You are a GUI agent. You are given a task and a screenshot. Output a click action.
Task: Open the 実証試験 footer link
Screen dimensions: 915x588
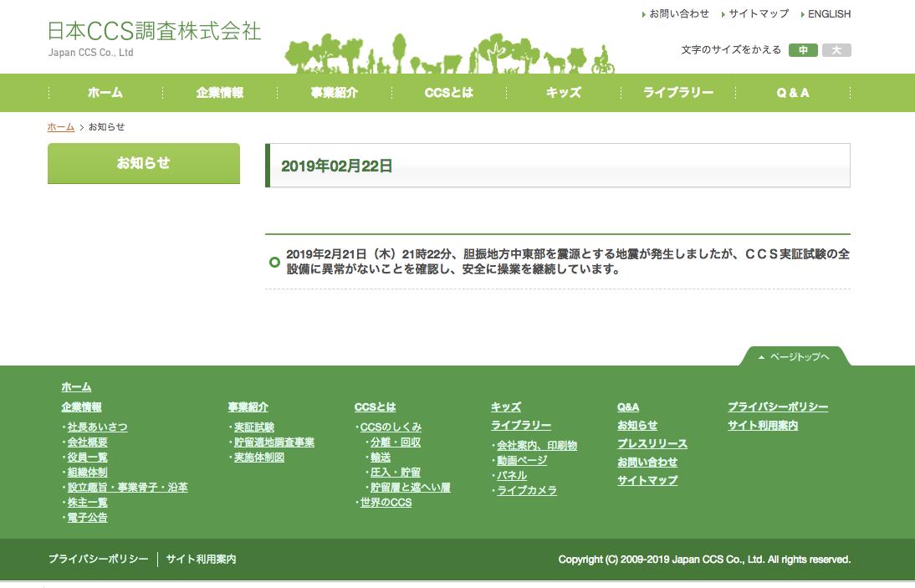(x=254, y=427)
